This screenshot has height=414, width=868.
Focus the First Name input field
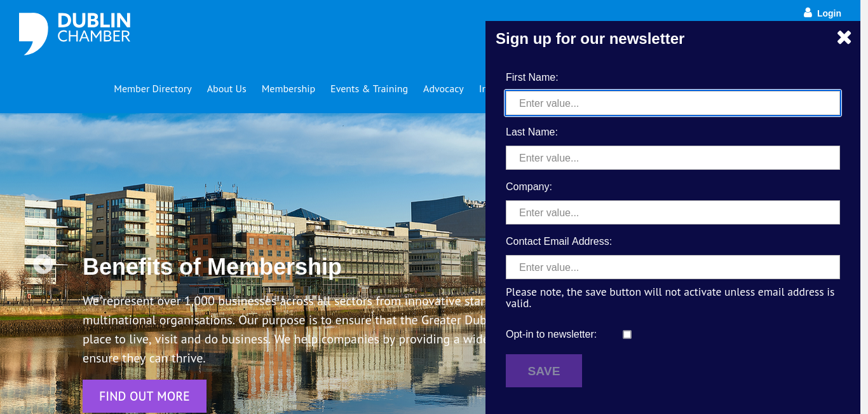(673, 103)
